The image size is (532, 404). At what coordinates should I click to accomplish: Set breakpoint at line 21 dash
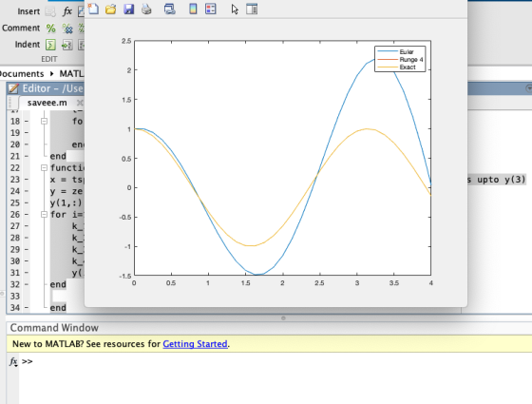coord(27,156)
